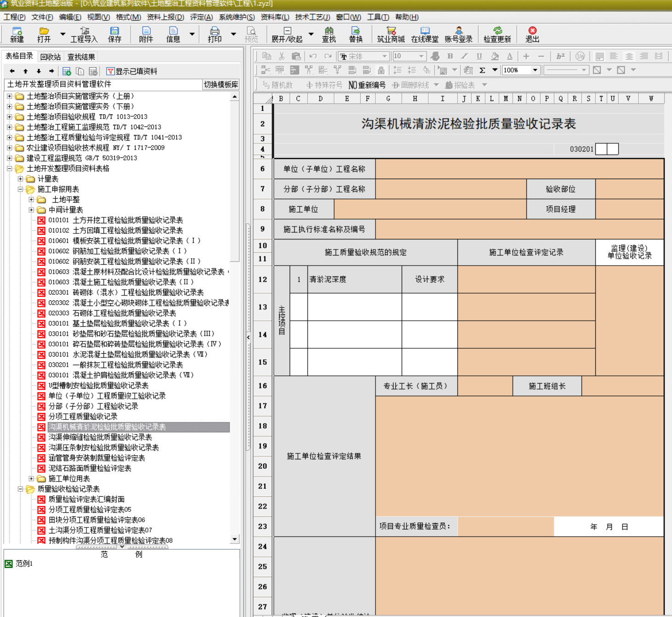Expand the 计量表 folder

(20, 179)
